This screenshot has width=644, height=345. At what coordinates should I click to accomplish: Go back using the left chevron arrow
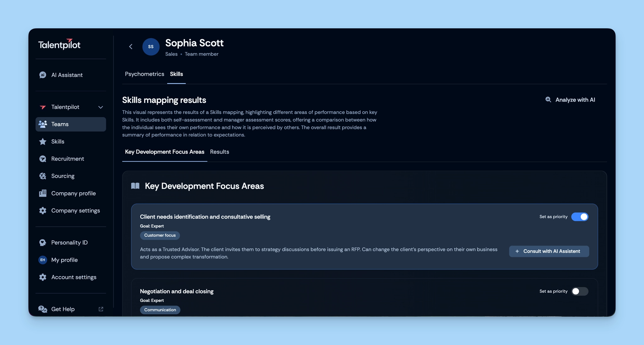pyautogui.click(x=131, y=47)
